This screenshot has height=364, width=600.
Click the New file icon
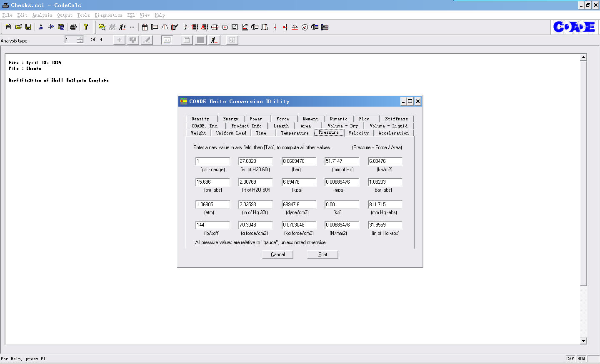(8, 27)
